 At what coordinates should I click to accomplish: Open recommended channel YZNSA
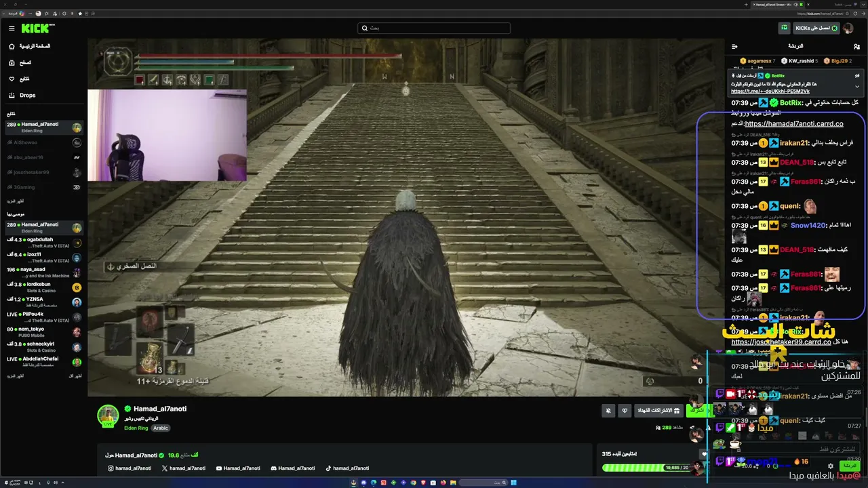click(x=44, y=302)
